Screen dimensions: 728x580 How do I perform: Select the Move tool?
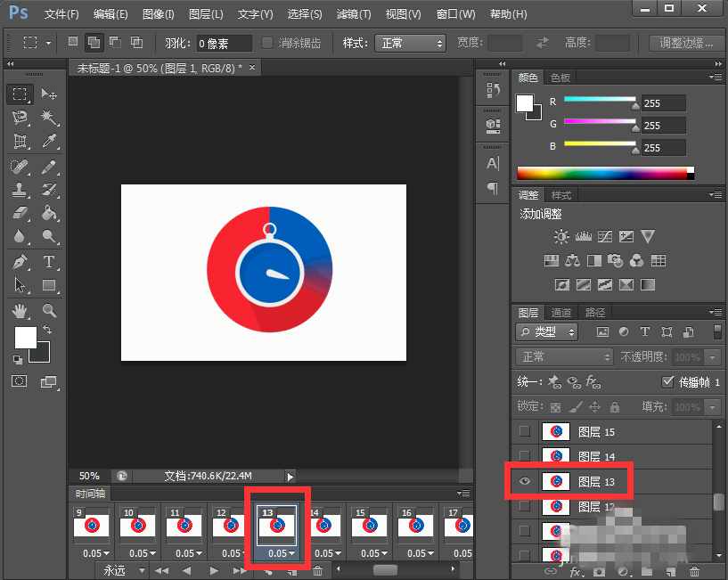[x=50, y=94]
